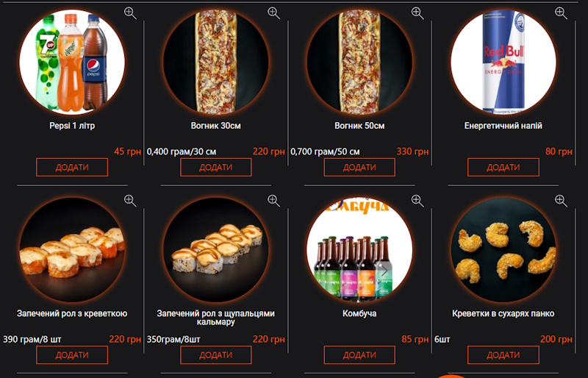This screenshot has height=378, width=588.
Task: Open magnifier on Запечений рол з креветкою
Action: click(x=130, y=201)
